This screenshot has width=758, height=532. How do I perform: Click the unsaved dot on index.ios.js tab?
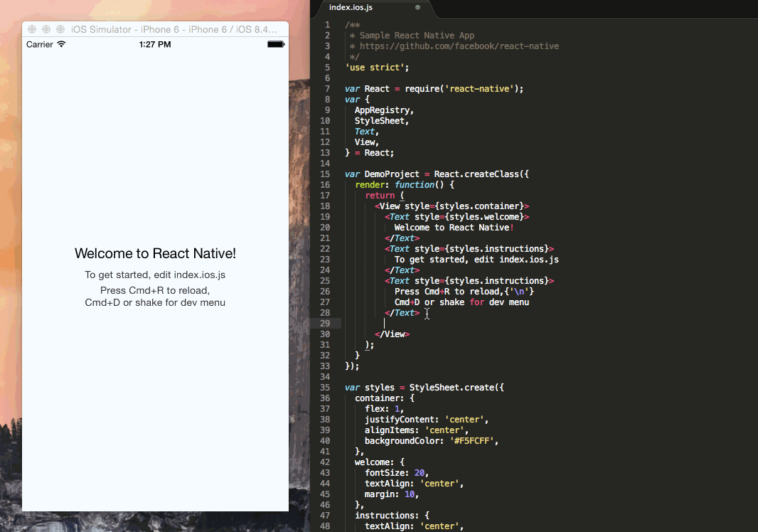(x=417, y=7)
